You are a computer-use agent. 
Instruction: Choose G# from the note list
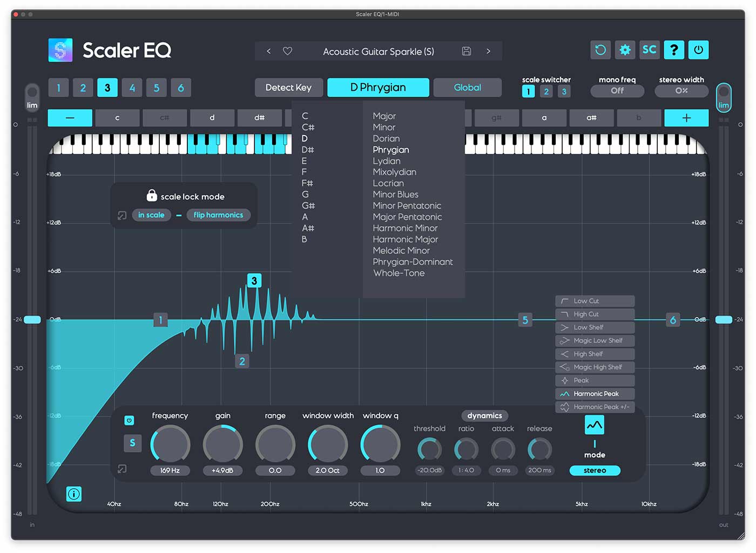307,206
